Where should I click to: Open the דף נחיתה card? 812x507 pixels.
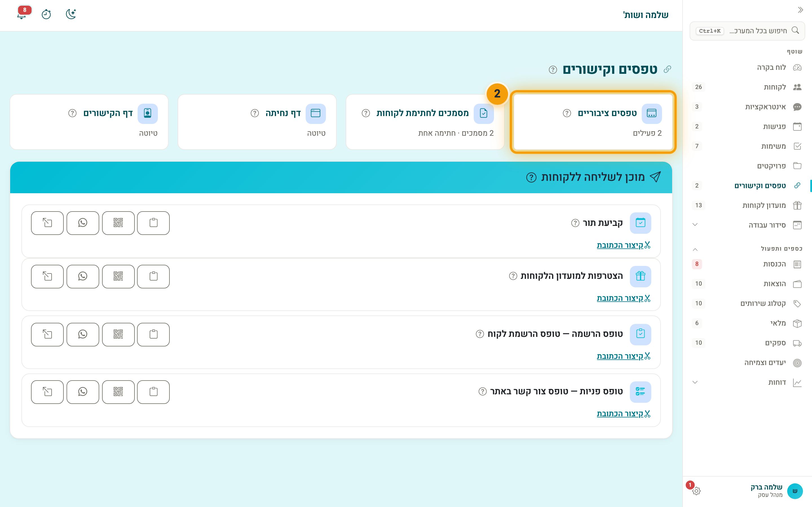pyautogui.click(x=257, y=122)
